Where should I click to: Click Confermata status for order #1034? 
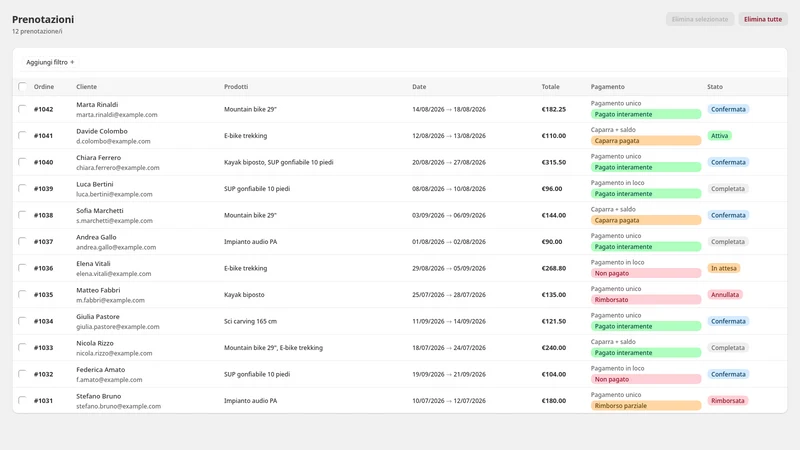pos(728,321)
